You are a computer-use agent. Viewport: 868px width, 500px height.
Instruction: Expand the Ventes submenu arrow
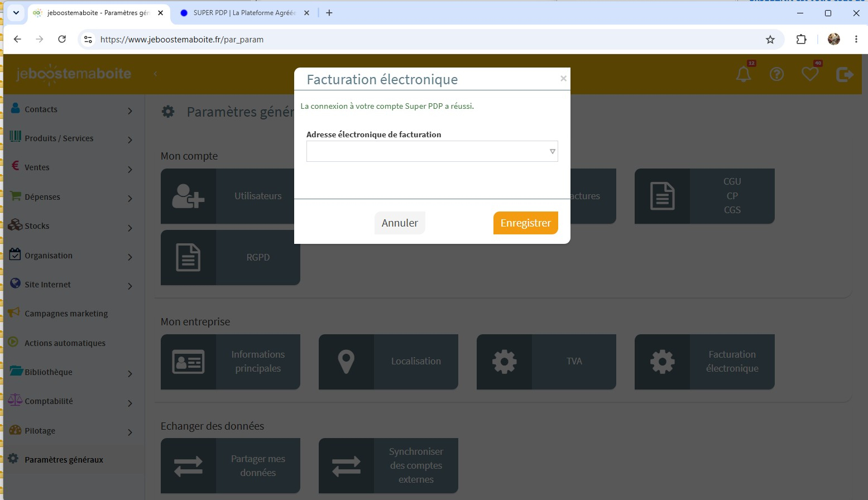pos(130,169)
